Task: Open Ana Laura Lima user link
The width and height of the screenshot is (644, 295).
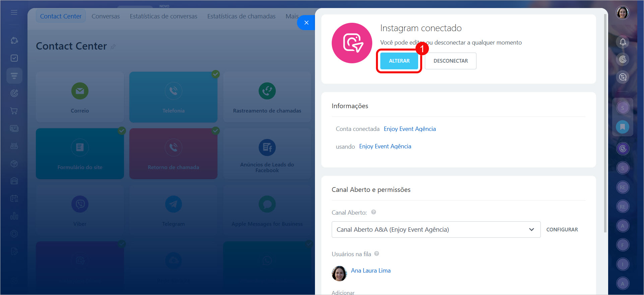Action: 371,271
